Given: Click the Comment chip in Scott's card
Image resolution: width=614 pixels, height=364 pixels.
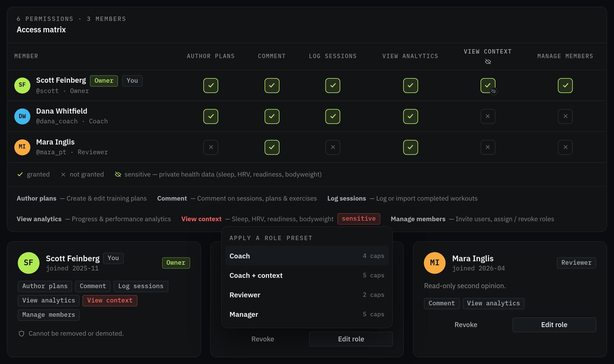Looking at the screenshot, I should tap(93, 286).
